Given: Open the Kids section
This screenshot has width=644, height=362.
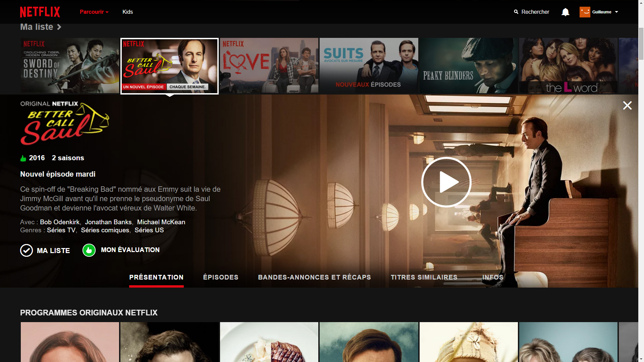Looking at the screenshot, I should tap(127, 12).
